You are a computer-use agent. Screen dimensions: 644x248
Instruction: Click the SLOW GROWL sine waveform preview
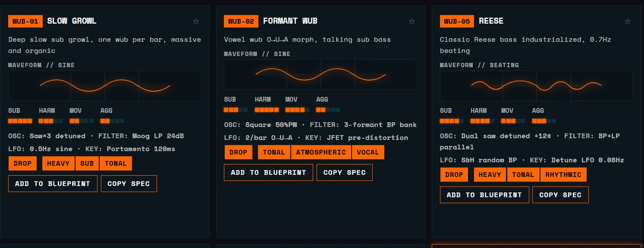click(x=105, y=86)
